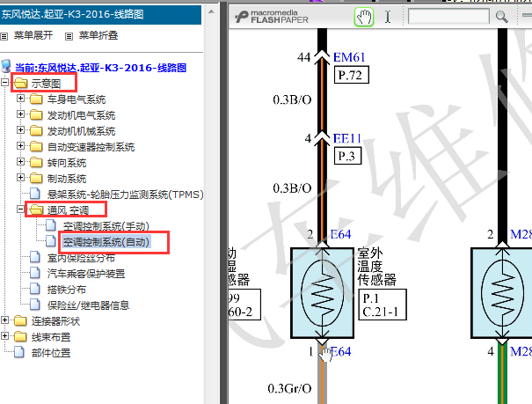Screen dimensions: 532x404
Task: Expand the 连接器形状 folder
Action: point(4,320)
